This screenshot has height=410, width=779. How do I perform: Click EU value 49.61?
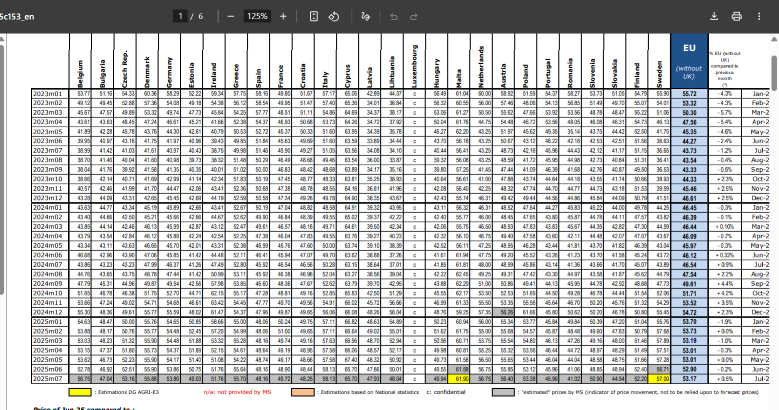(689, 284)
